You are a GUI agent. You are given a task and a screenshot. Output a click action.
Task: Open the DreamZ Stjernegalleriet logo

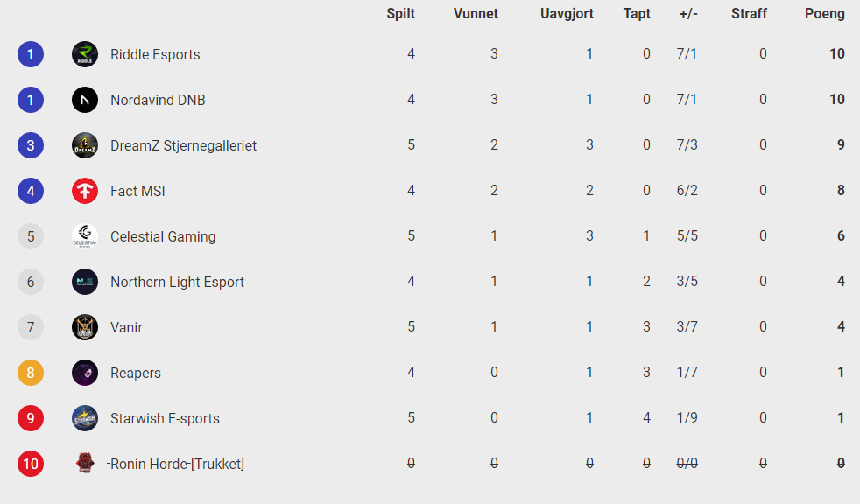[x=85, y=145]
